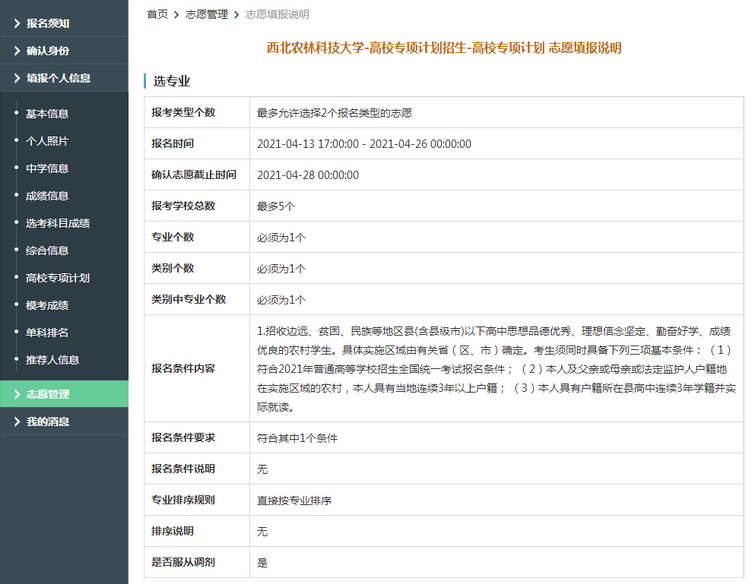
Task: Click the 报考类型个数 label cell
Action: point(197,112)
